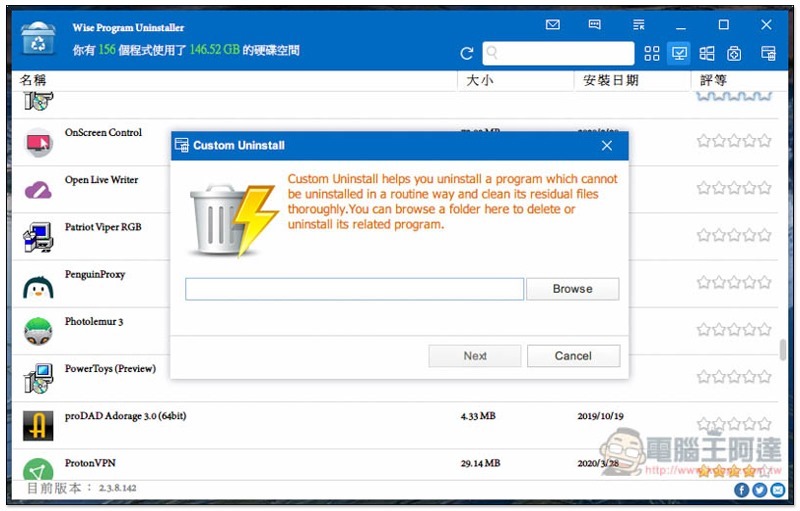Click the folder path text field

tap(354, 289)
